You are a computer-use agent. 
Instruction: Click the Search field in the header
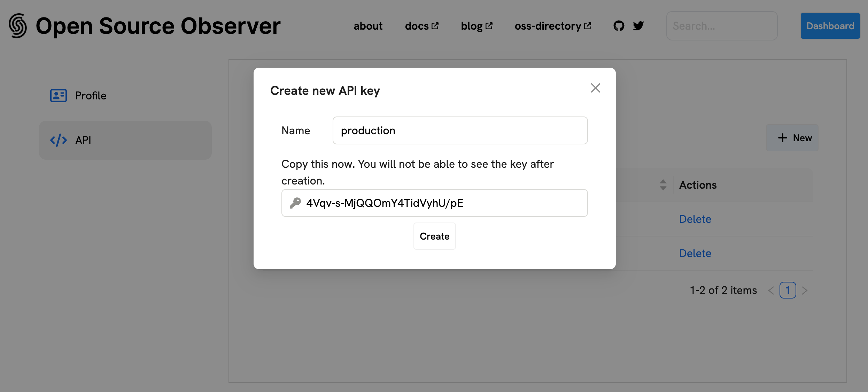click(721, 25)
